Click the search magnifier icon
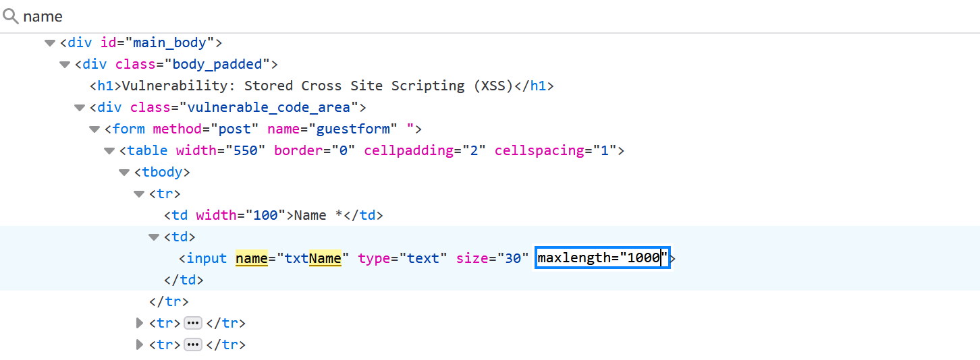The image size is (980, 360). coord(10,16)
